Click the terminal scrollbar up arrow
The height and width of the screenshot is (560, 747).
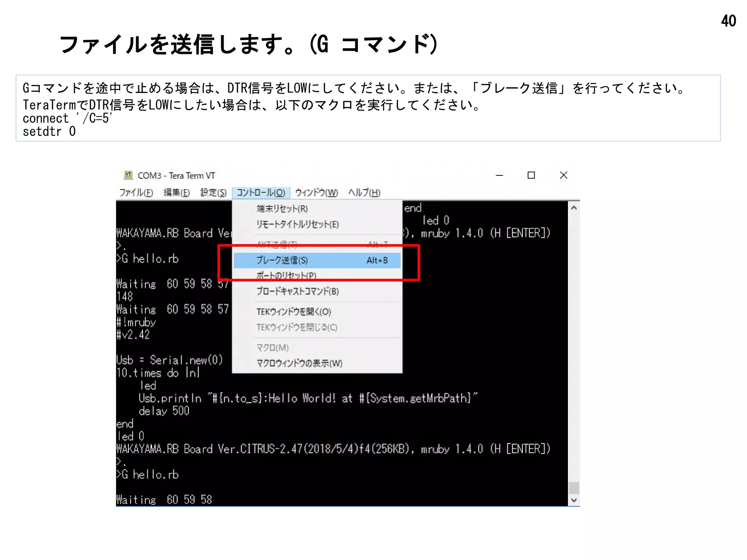click(x=574, y=208)
